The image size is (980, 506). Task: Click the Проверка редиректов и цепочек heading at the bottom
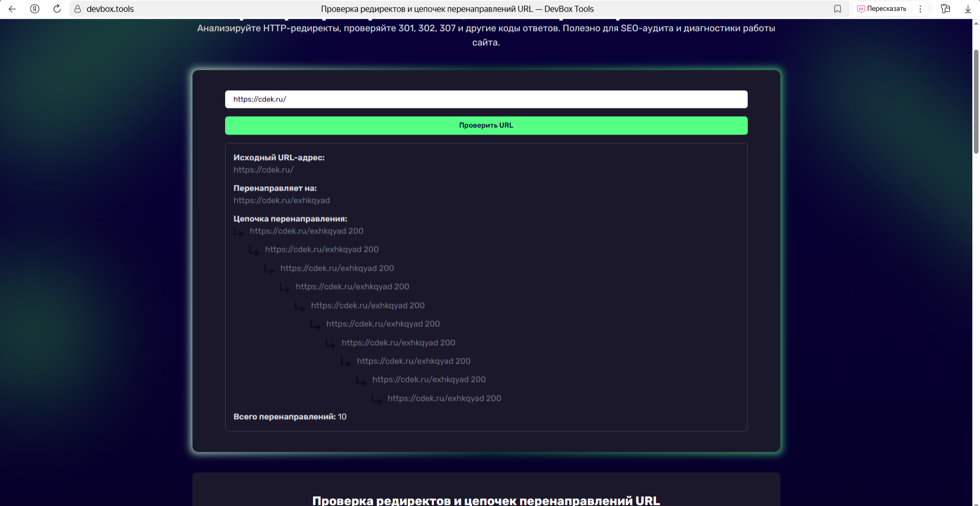pyautogui.click(x=486, y=500)
